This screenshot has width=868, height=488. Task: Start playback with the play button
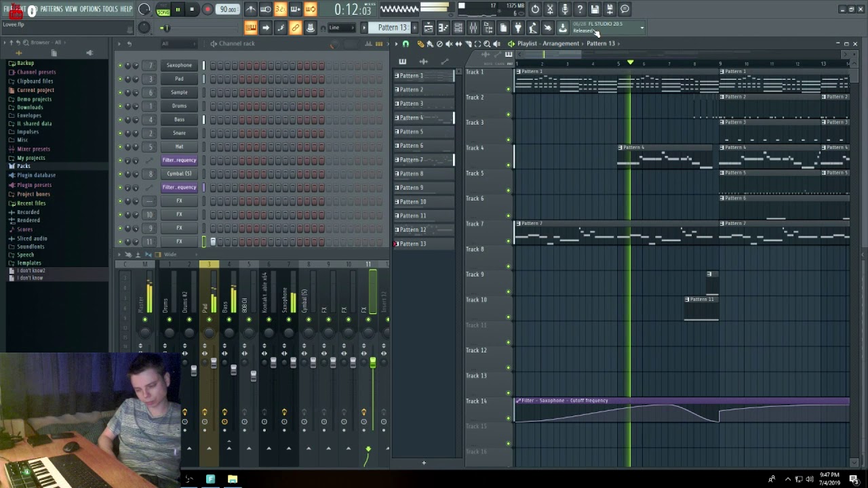[178, 9]
